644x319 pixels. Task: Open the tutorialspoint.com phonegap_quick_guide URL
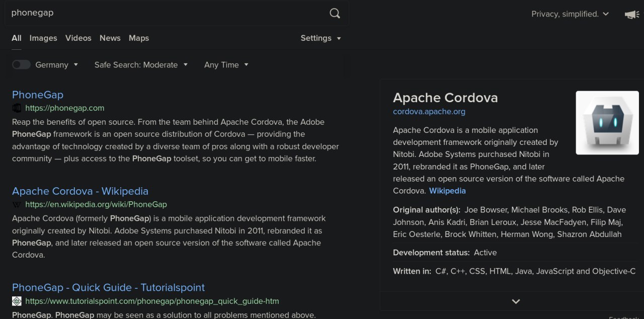point(152,301)
